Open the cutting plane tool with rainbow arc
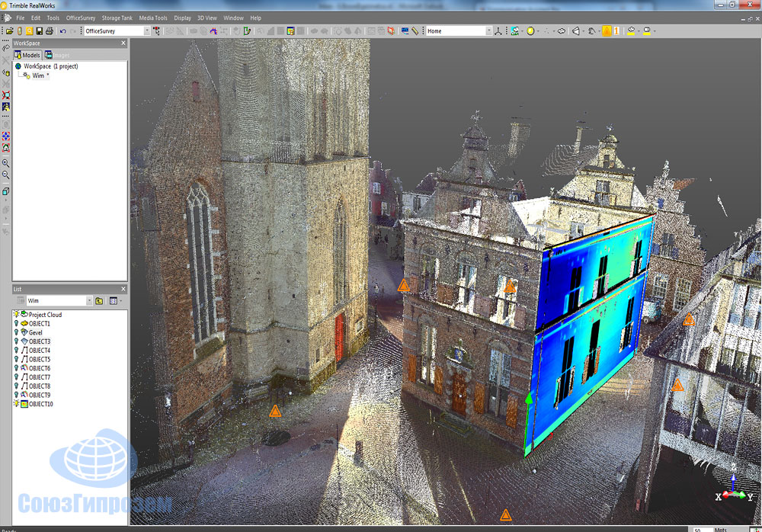762x532 pixels. pos(213,31)
